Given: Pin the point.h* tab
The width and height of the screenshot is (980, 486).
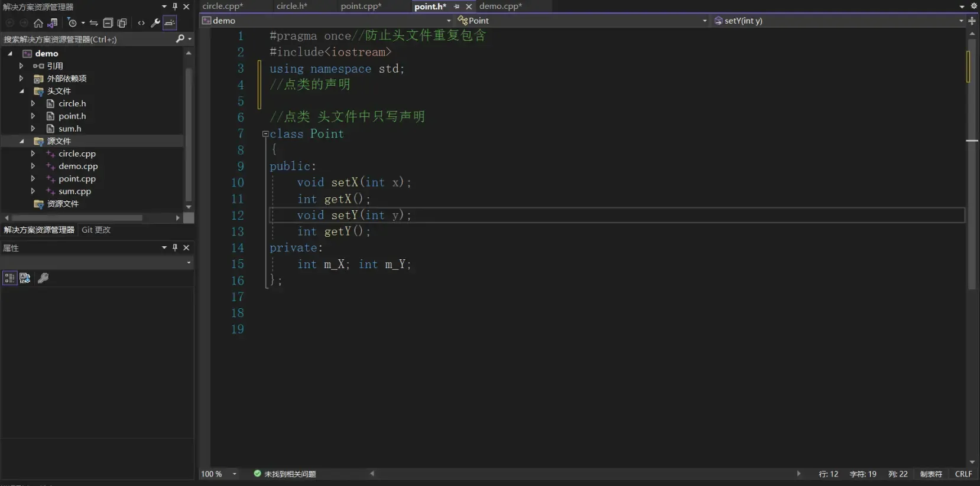Looking at the screenshot, I should [x=457, y=6].
